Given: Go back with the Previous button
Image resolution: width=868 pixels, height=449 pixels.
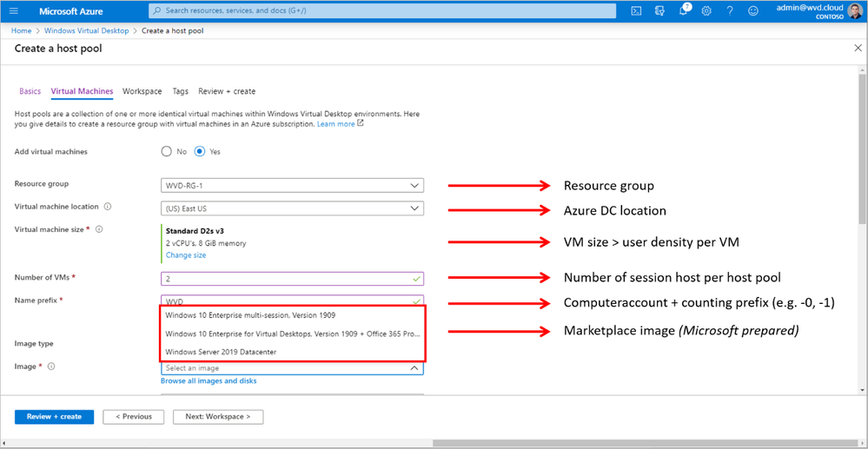Looking at the screenshot, I should [x=134, y=417].
